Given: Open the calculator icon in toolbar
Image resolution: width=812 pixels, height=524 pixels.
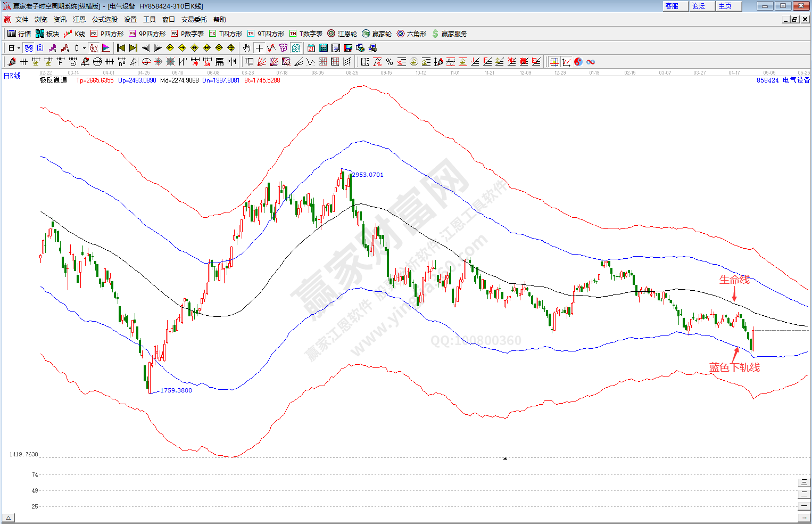Looking at the screenshot, I should [x=324, y=48].
